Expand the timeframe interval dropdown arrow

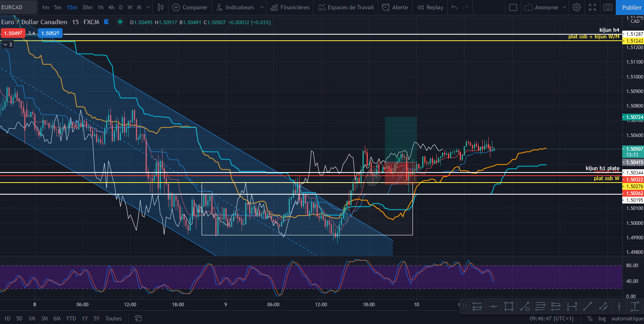click(x=148, y=7)
